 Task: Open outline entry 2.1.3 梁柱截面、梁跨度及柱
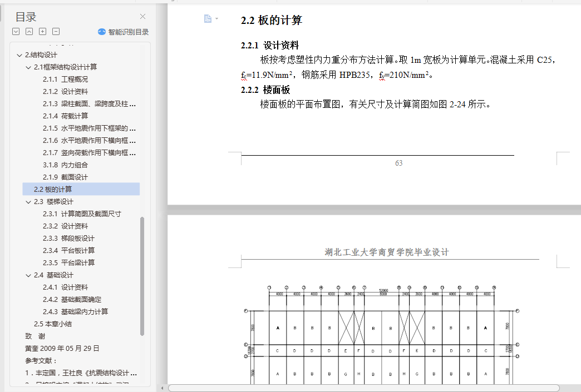(89, 103)
